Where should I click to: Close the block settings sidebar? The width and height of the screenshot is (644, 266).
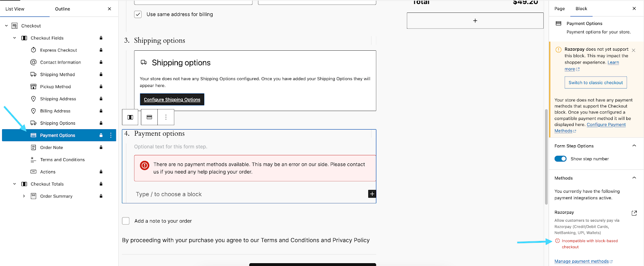pyautogui.click(x=634, y=8)
